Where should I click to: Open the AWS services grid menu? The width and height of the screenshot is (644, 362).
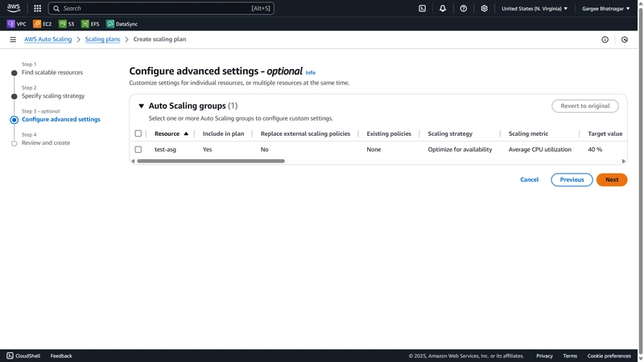(37, 8)
